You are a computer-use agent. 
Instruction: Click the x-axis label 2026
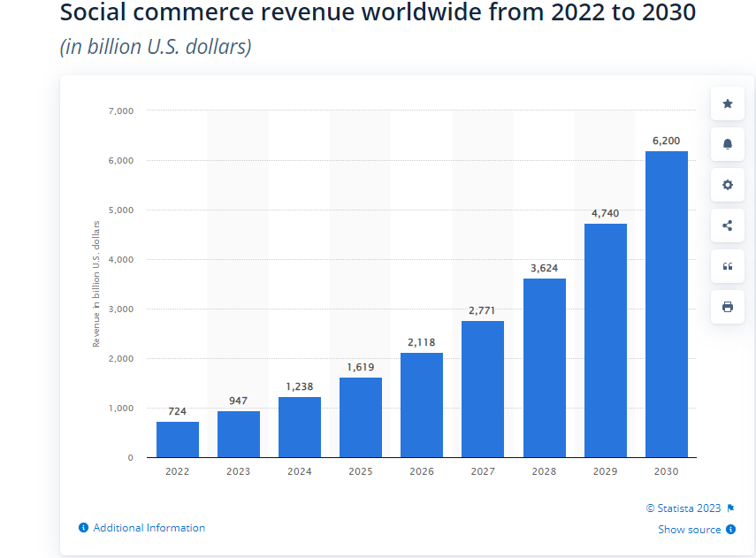[422, 471]
